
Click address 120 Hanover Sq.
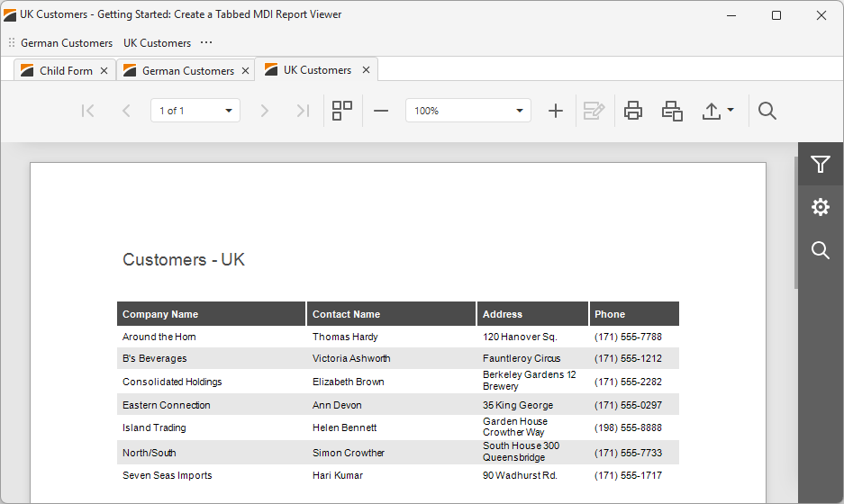pos(520,337)
